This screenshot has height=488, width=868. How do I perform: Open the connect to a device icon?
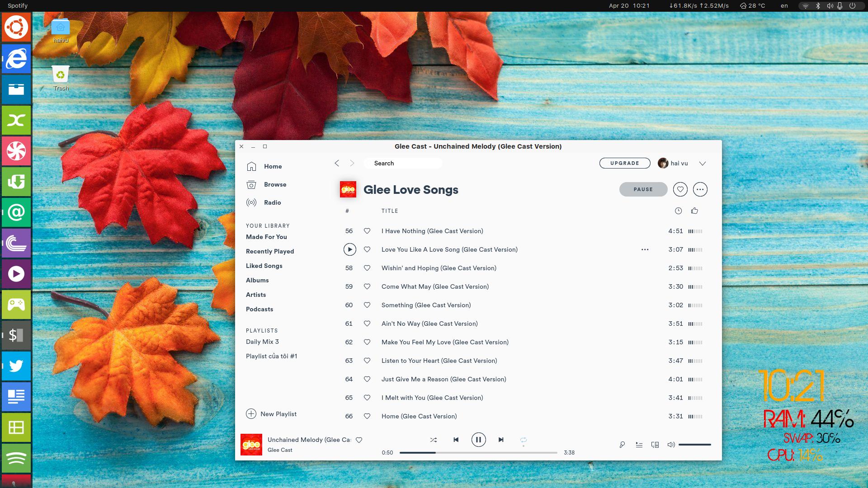coord(655,445)
